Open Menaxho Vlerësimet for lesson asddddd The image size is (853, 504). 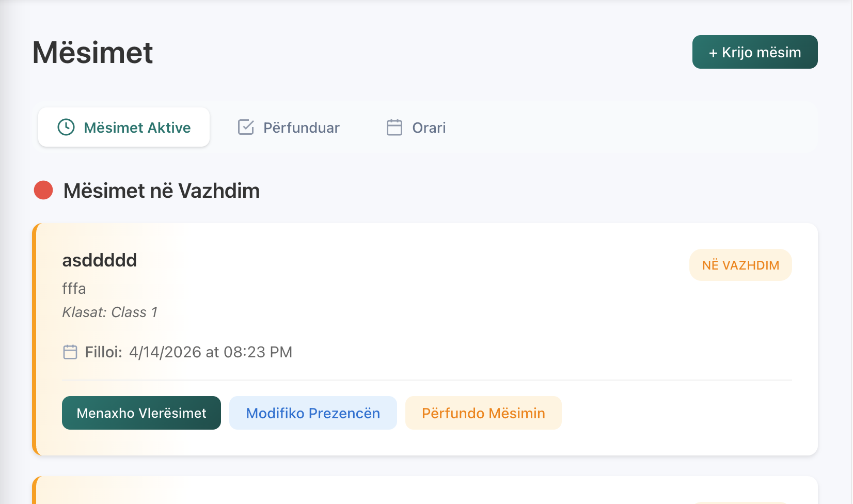pyautogui.click(x=141, y=413)
